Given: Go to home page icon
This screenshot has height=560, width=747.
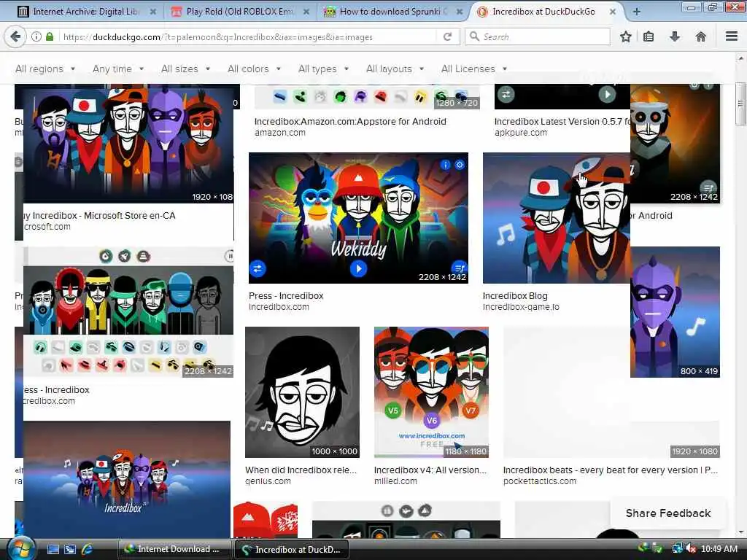Looking at the screenshot, I should pyautogui.click(x=701, y=36).
